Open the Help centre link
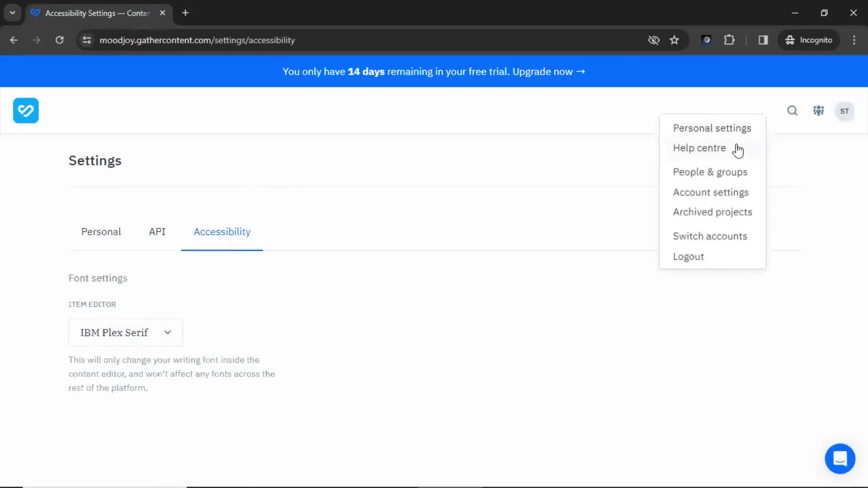This screenshot has height=488, width=868. click(698, 147)
